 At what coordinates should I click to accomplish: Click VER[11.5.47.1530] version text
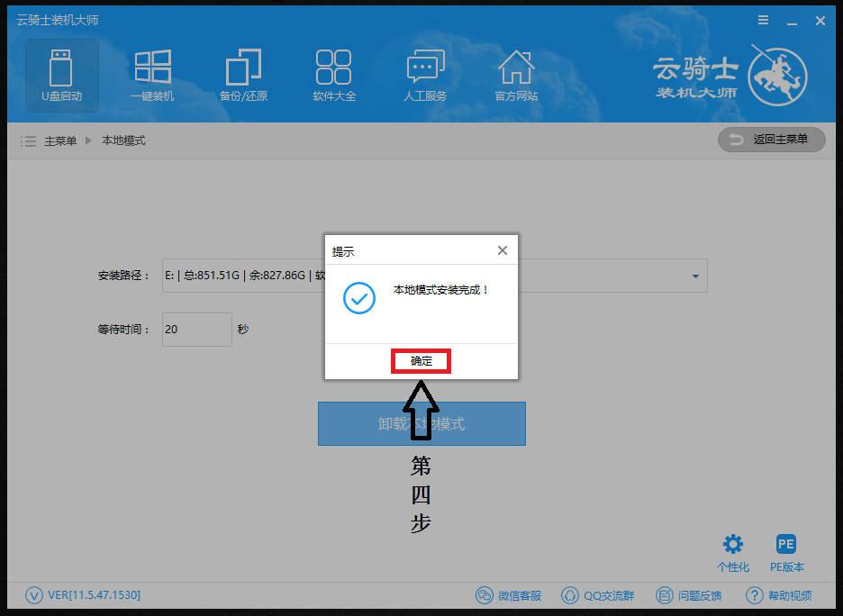coord(94,595)
